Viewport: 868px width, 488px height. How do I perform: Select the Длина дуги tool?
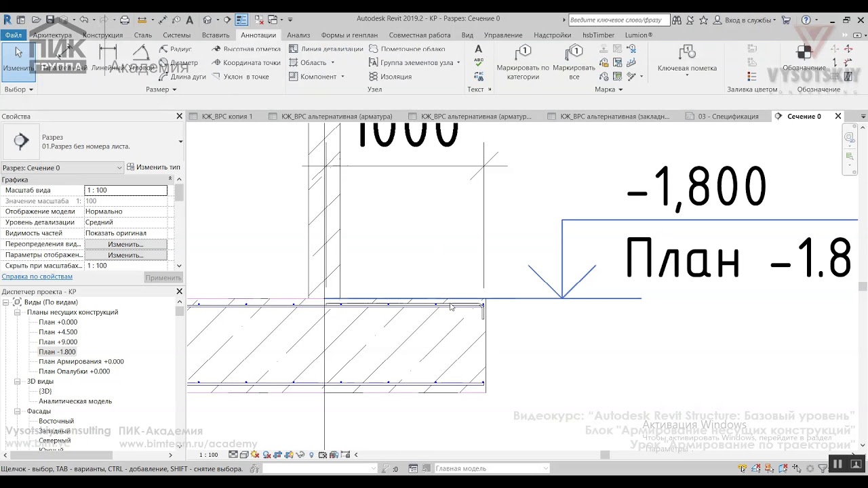click(182, 77)
